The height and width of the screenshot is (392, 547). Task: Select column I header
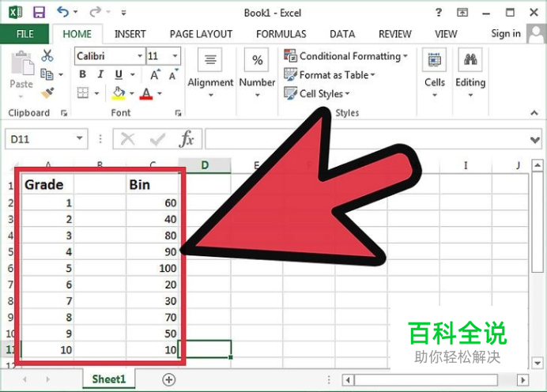click(x=466, y=165)
